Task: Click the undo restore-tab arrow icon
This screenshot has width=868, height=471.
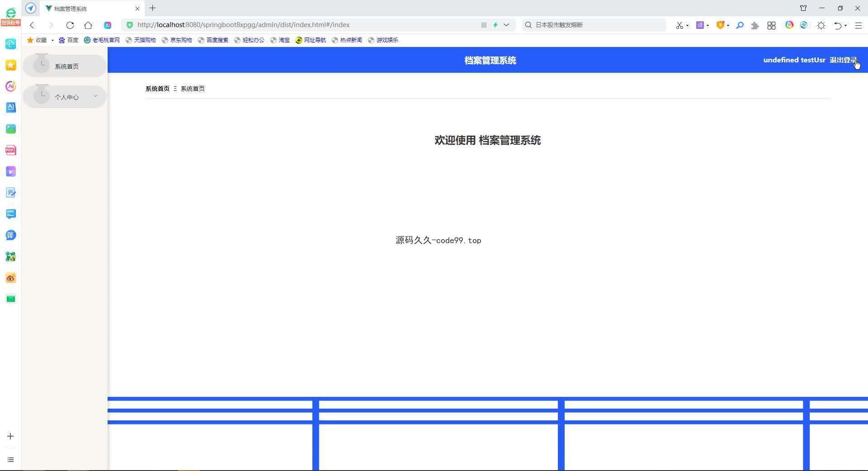Action: click(838, 25)
